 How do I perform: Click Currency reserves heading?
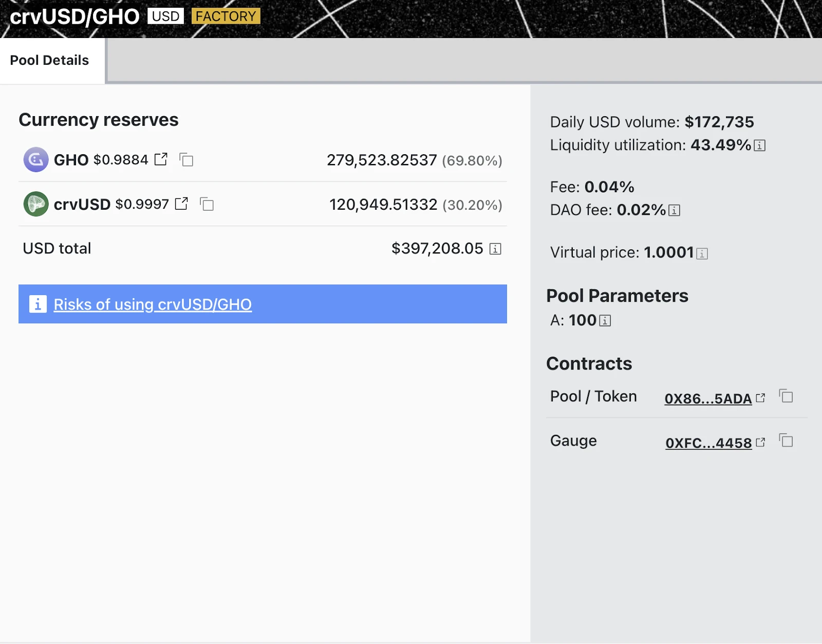(99, 120)
